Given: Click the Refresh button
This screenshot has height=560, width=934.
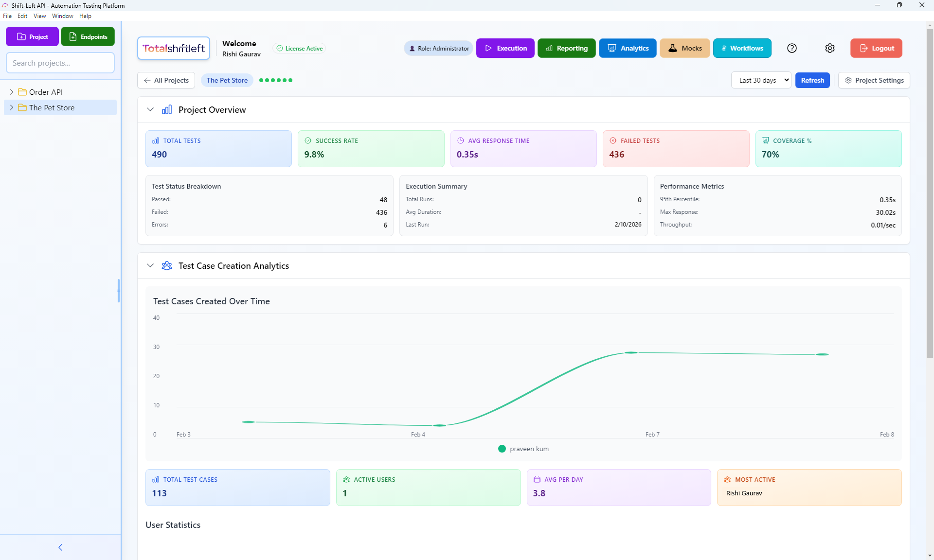Looking at the screenshot, I should click(812, 80).
